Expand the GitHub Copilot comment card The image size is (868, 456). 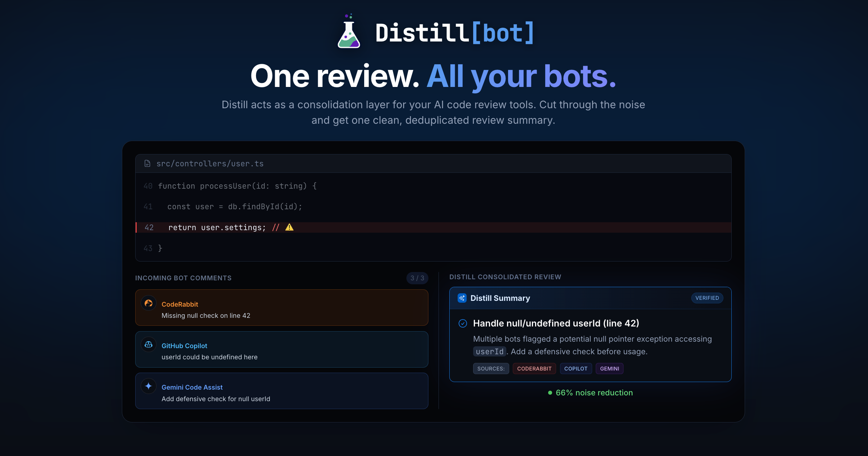pos(281,350)
